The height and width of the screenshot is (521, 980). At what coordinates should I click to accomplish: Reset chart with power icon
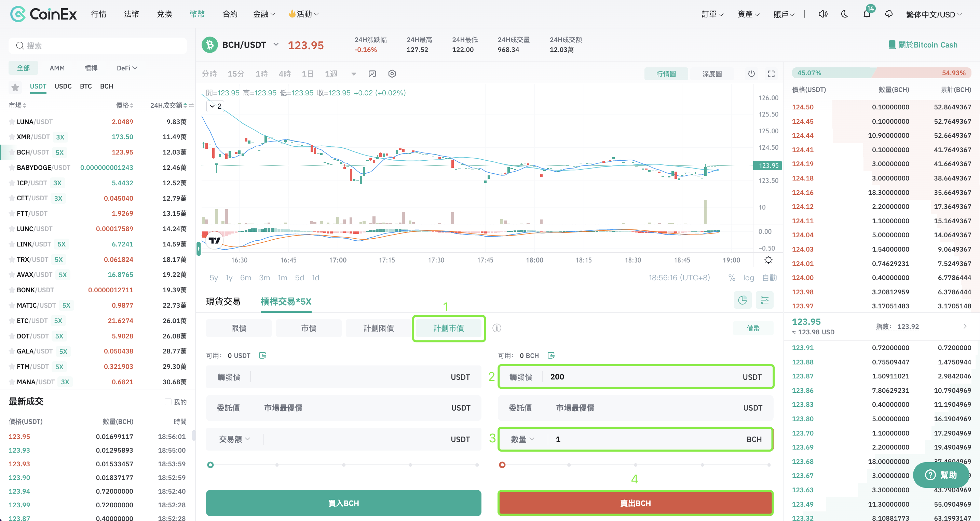click(x=751, y=74)
